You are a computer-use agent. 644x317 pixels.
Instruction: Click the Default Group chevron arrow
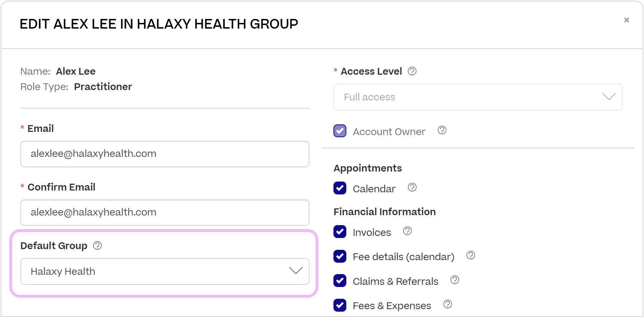(x=296, y=271)
